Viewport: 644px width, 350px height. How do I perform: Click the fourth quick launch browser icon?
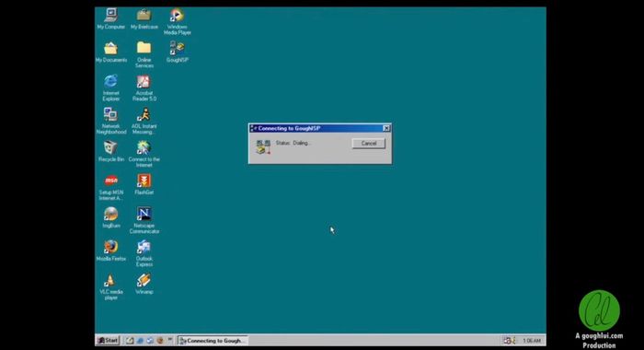click(x=160, y=341)
